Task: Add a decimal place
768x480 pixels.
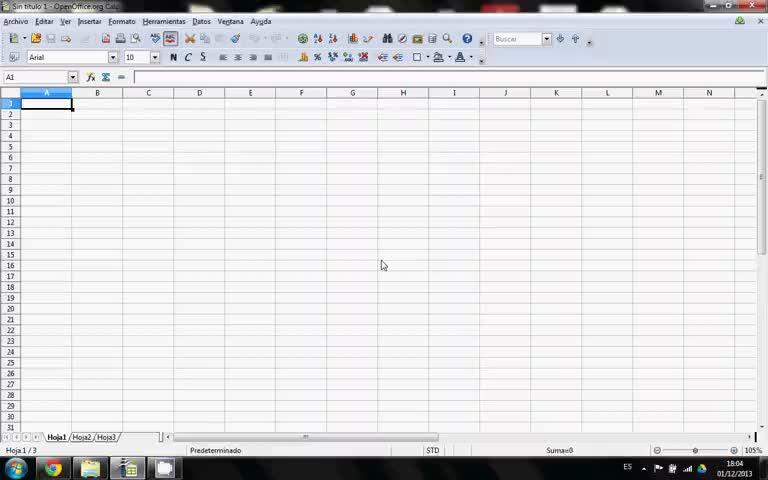Action: pos(348,57)
